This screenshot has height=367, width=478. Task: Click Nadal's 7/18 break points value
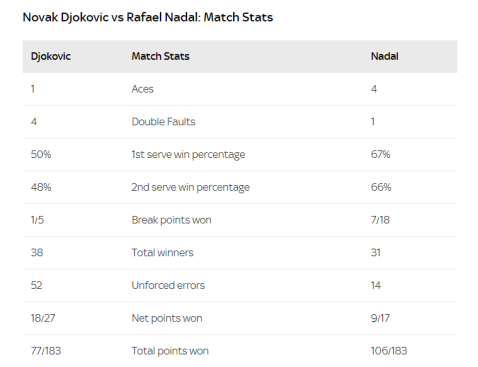pyautogui.click(x=380, y=220)
